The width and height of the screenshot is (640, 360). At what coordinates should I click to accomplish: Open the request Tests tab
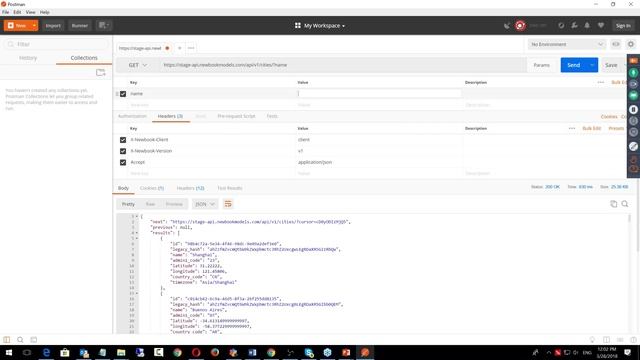[x=272, y=116]
